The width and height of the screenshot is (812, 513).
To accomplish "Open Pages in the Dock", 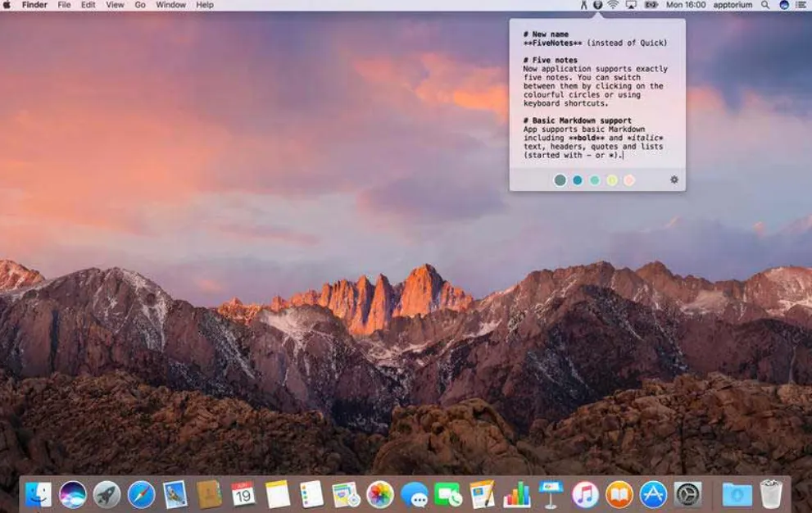I will tap(482, 494).
